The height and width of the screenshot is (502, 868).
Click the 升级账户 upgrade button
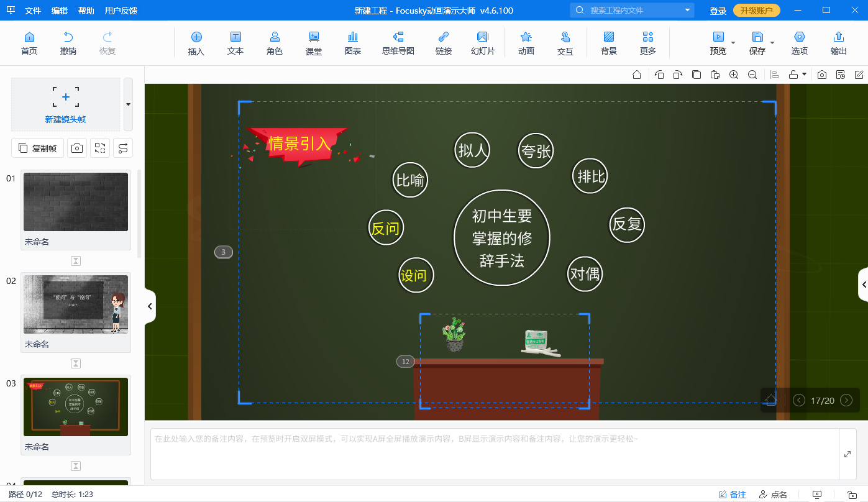pos(756,11)
